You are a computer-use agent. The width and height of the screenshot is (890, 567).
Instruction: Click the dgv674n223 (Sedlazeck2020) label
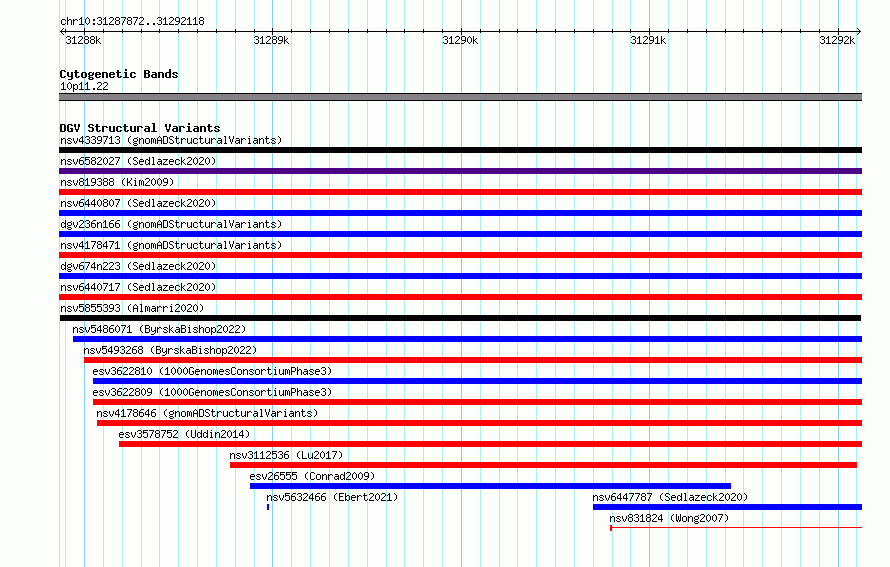pos(138,266)
